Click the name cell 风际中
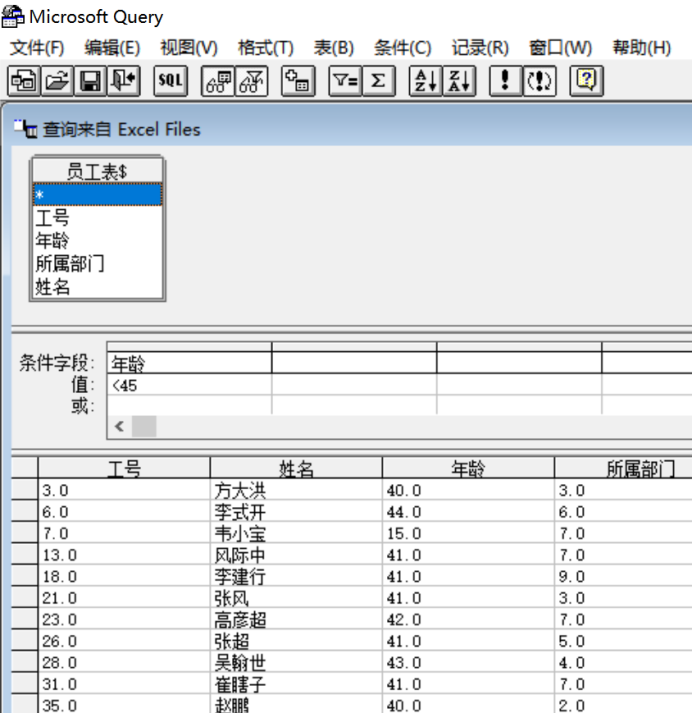This screenshot has width=693, height=713. coord(296,555)
